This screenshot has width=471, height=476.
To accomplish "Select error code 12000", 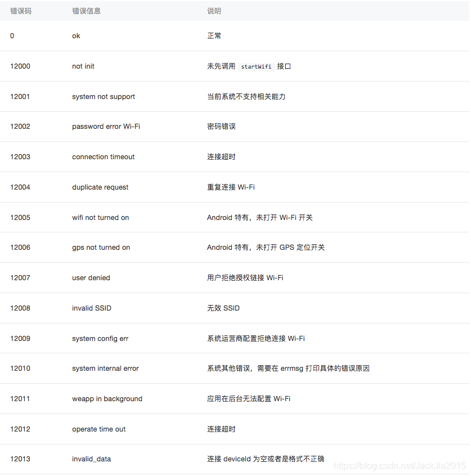I will pos(20,66).
